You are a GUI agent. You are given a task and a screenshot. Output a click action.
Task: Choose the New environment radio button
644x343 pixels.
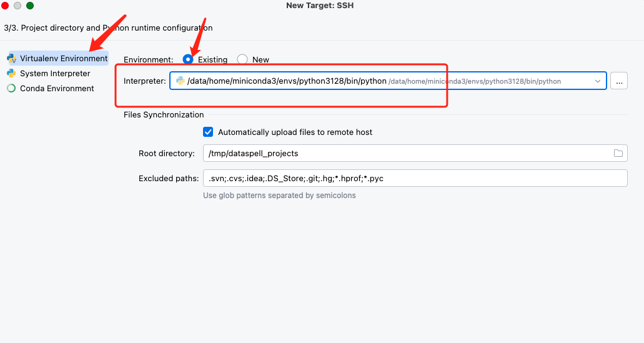coord(242,59)
